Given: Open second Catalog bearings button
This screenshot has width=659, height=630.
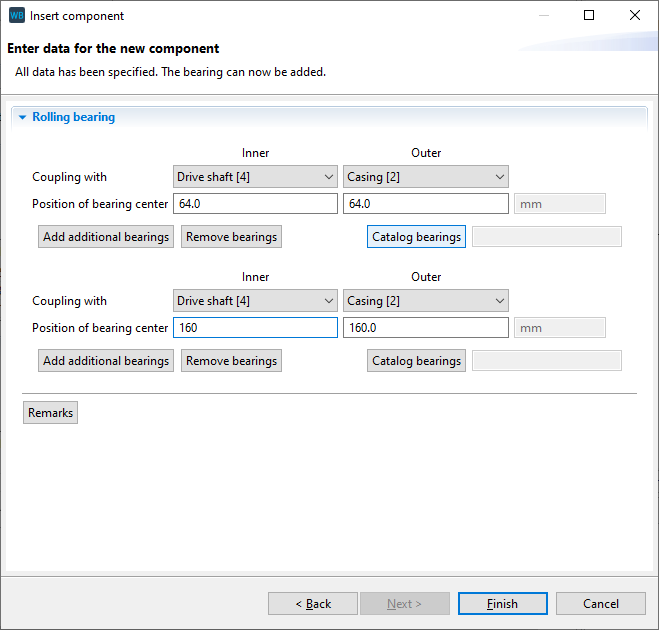Looking at the screenshot, I should click(416, 361).
